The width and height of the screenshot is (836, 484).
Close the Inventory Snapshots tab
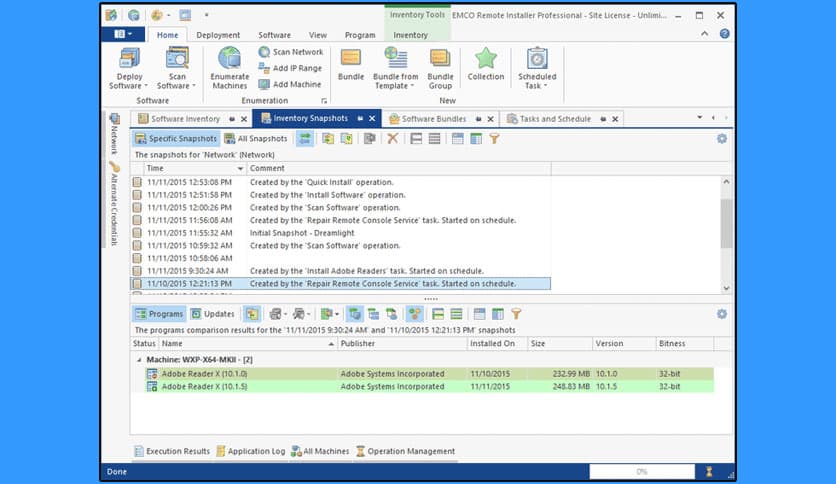[x=372, y=118]
